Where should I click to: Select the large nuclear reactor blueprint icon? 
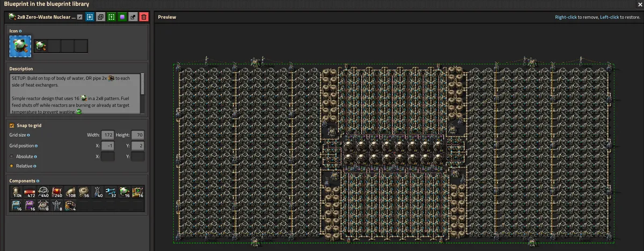pos(19,46)
